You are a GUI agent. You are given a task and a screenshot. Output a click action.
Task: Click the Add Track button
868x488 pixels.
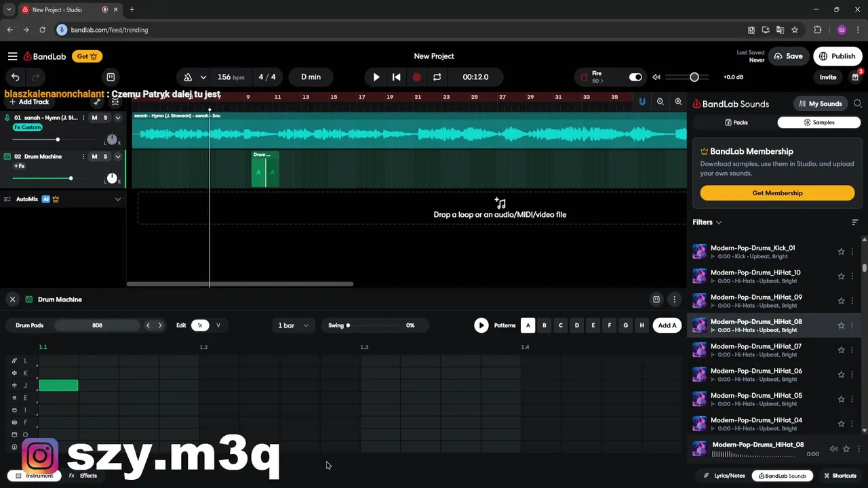(x=28, y=102)
